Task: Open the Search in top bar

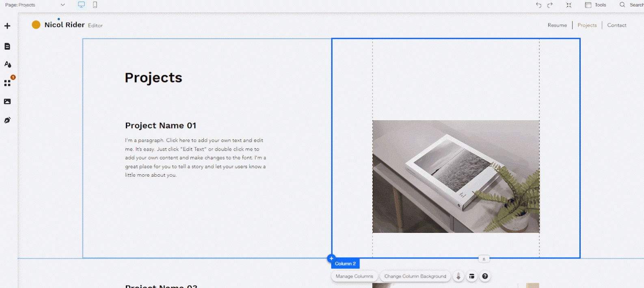Action: tap(631, 5)
